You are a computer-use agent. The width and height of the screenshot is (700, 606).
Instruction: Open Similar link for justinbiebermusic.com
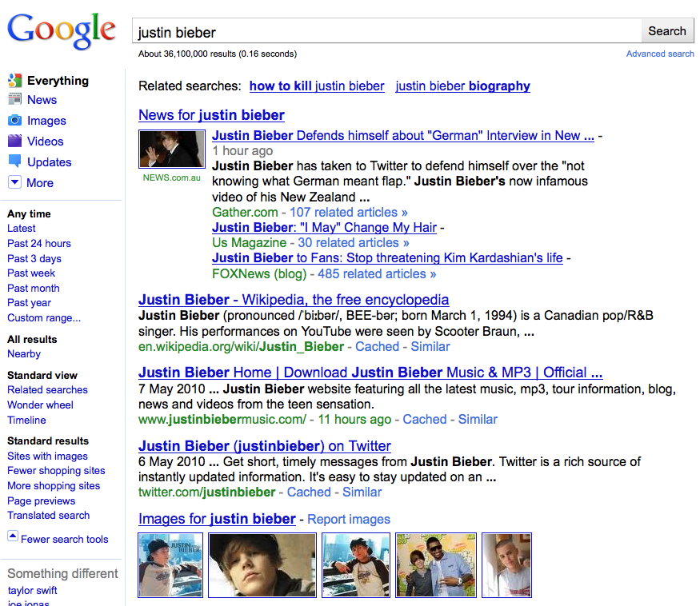click(478, 420)
